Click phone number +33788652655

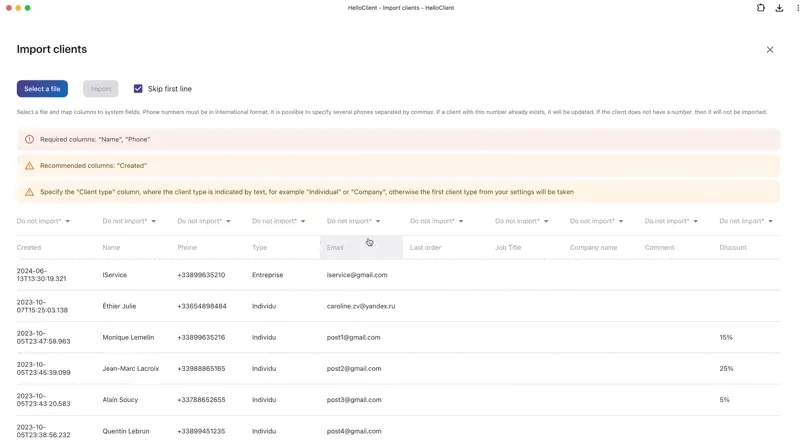(x=201, y=400)
